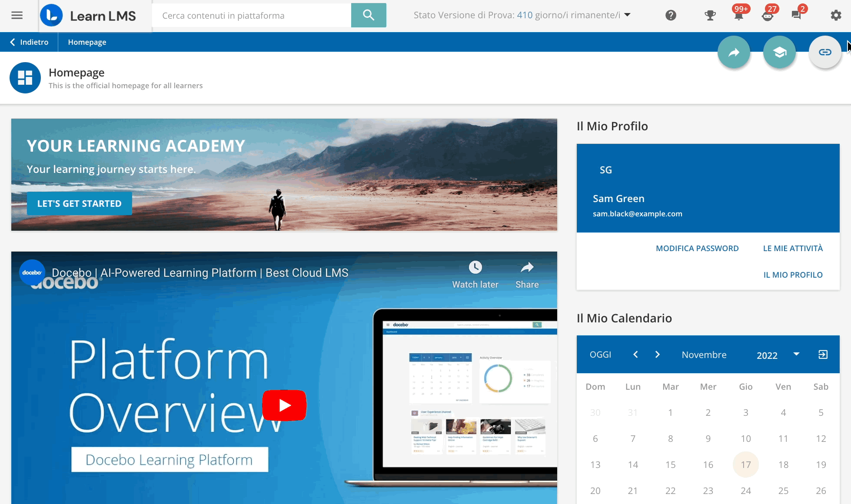Viewport: 851px width, 504px height.
Task: Click the Novembre month label
Action: (x=704, y=355)
